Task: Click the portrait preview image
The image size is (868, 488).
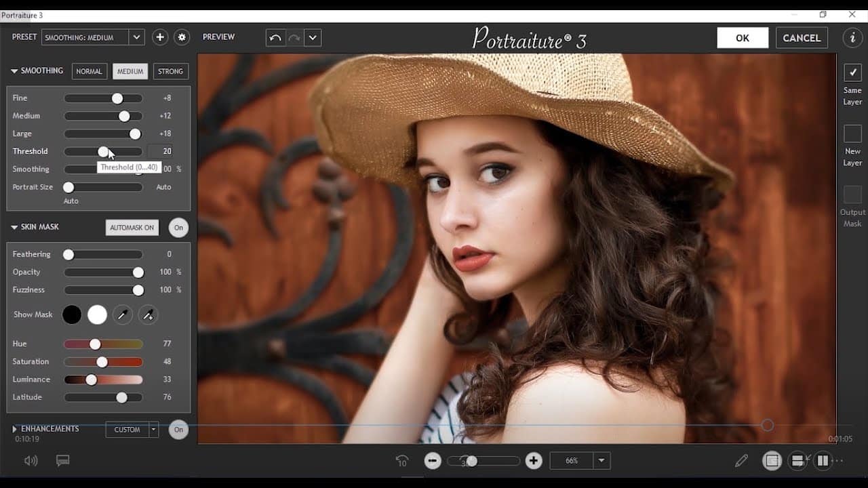Action: tap(517, 248)
